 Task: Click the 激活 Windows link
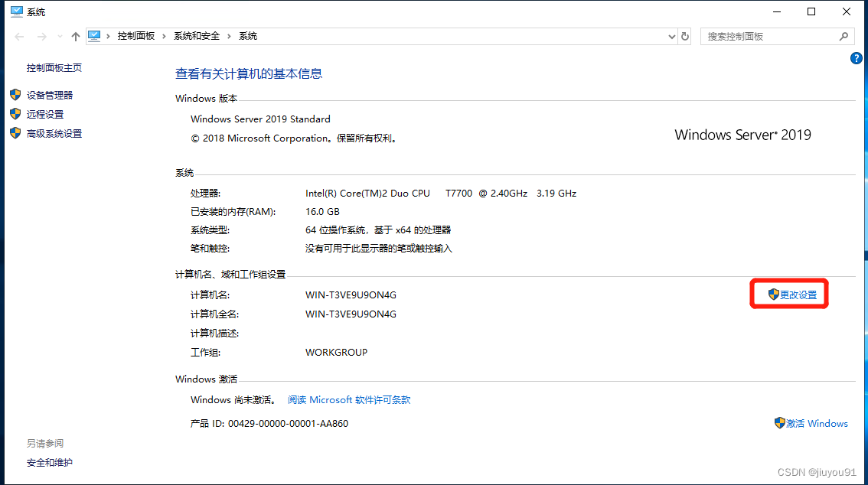(816, 423)
